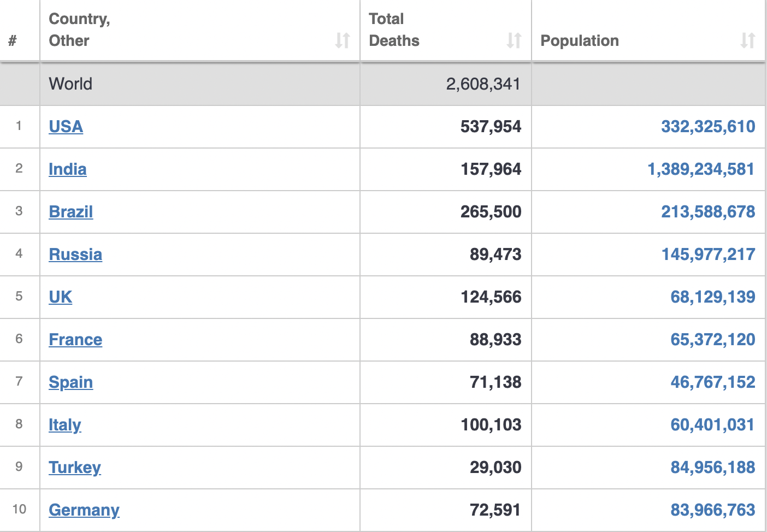The width and height of the screenshot is (767, 532).
Task: Open the USA country link
Action: [66, 127]
